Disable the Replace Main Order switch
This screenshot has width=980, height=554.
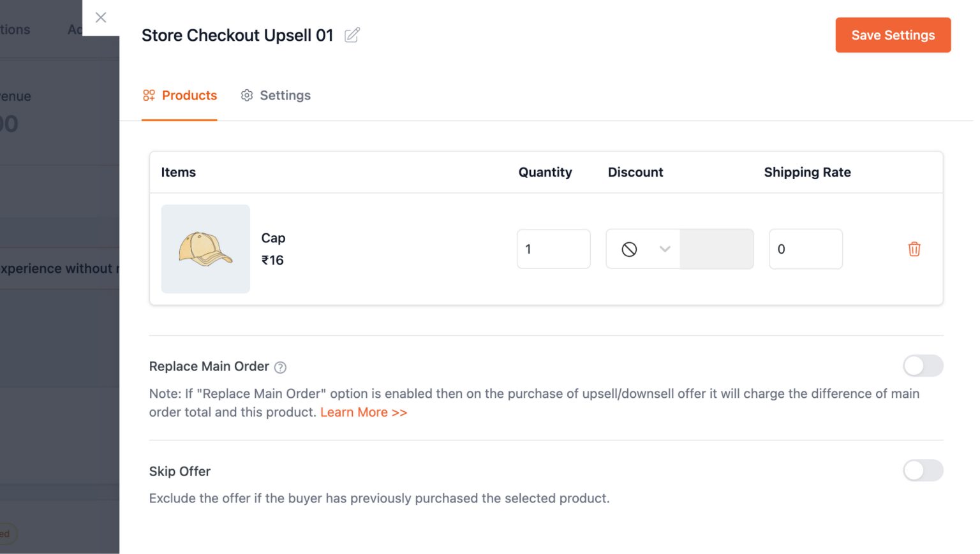point(923,366)
